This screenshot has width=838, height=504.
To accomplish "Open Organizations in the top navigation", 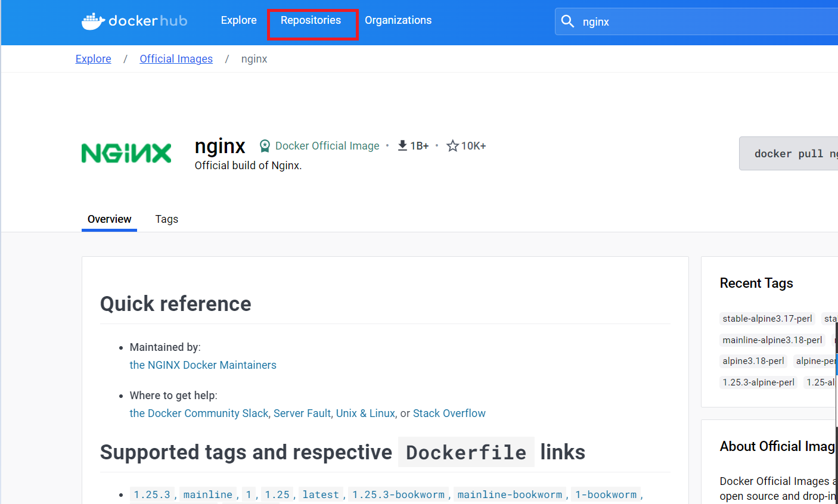I will pos(398,20).
